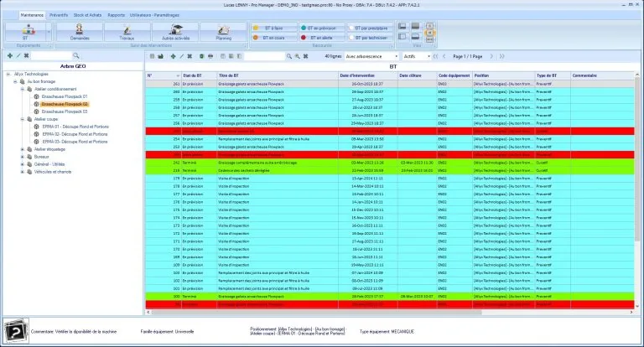Collapse the Atelier coupe node
Viewport: 644px width, 347px height.
click(x=23, y=119)
